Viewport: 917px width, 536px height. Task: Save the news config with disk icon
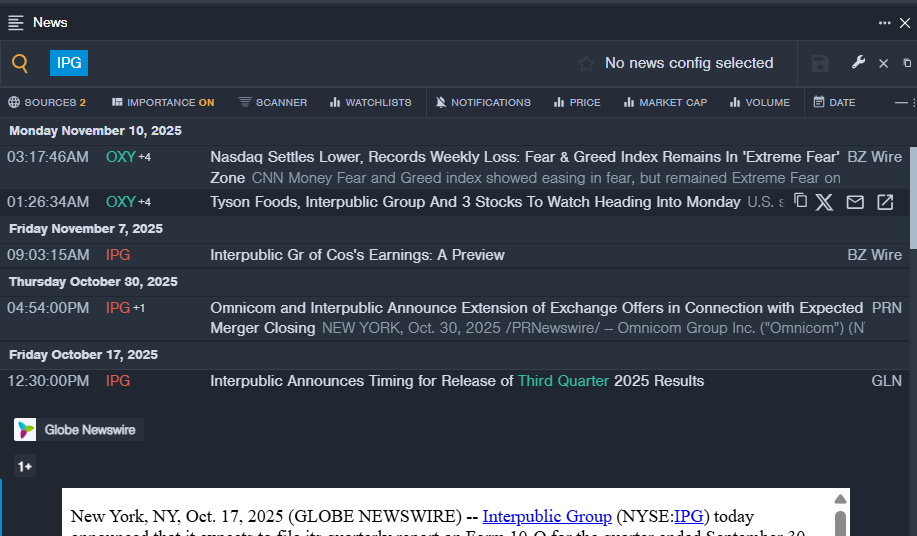point(820,64)
